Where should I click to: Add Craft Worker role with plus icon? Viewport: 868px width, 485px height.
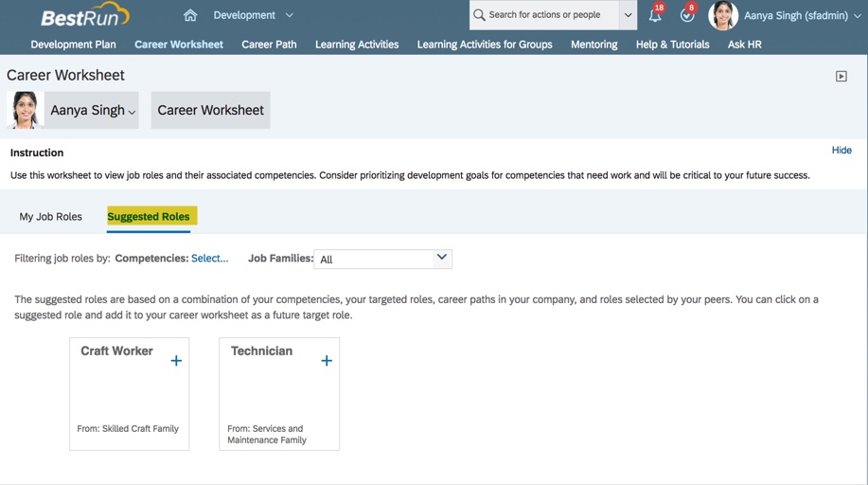[176, 361]
